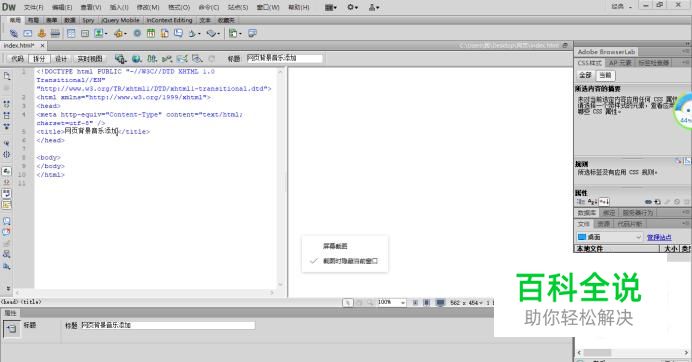
Task: Click the named anchor icon
Action: coord(41,33)
